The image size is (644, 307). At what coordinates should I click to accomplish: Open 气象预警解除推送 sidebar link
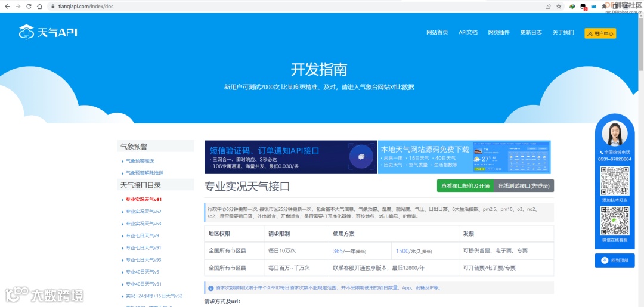click(x=144, y=173)
